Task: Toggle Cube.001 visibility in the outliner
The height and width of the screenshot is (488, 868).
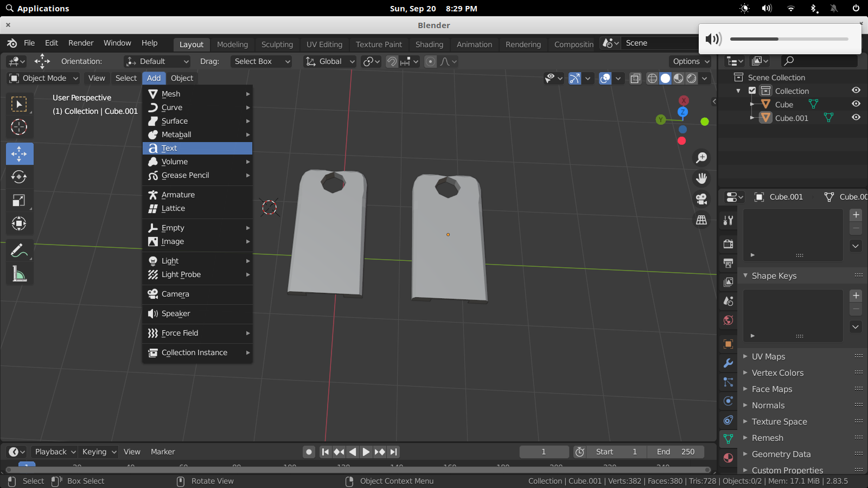Action: (856, 118)
